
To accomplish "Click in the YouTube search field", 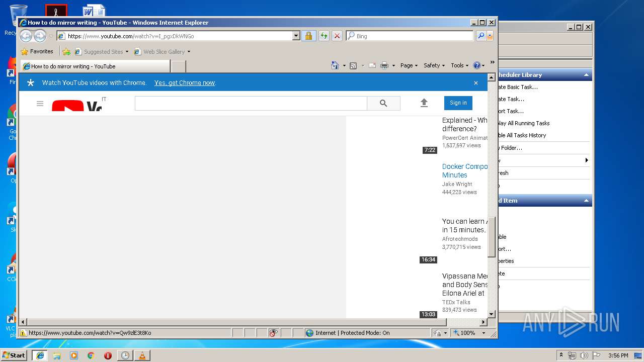I will click(251, 103).
